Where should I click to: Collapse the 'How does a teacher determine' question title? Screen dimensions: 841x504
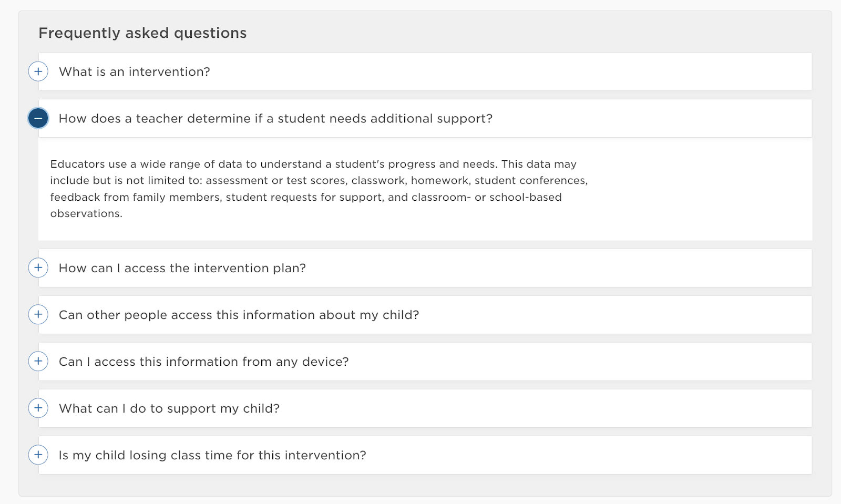point(275,119)
